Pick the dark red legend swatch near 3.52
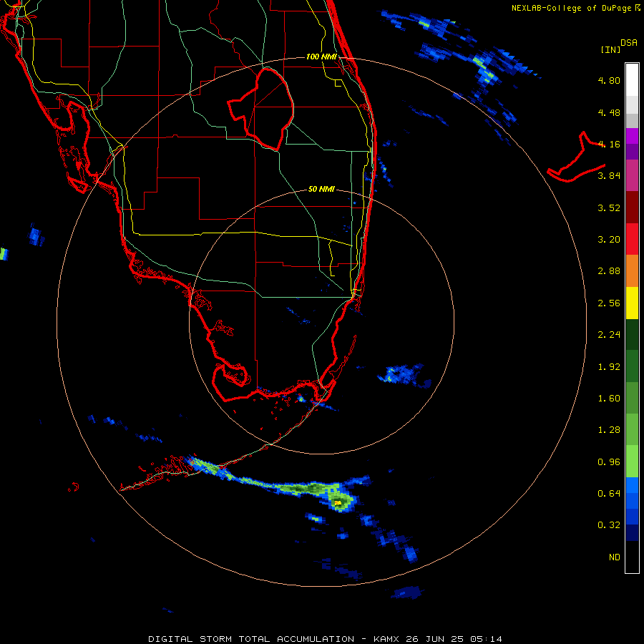Viewport: 644px width, 644px height. pyautogui.click(x=632, y=208)
